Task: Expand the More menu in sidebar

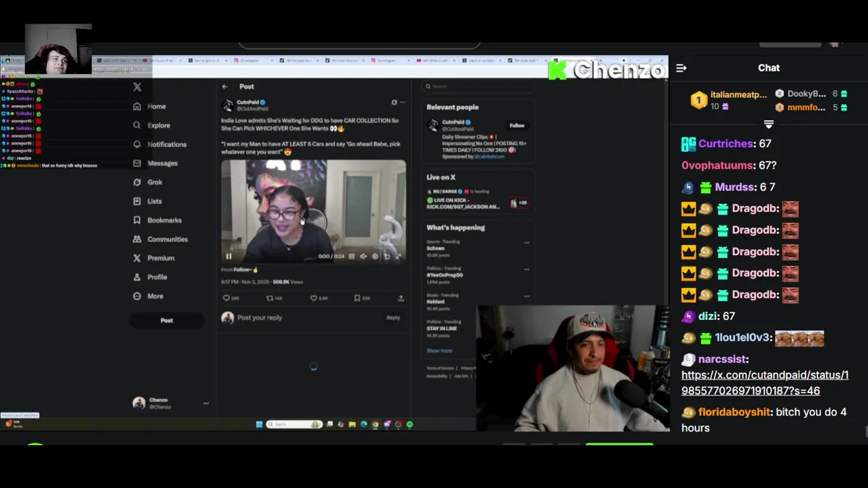Action: pyautogui.click(x=149, y=296)
